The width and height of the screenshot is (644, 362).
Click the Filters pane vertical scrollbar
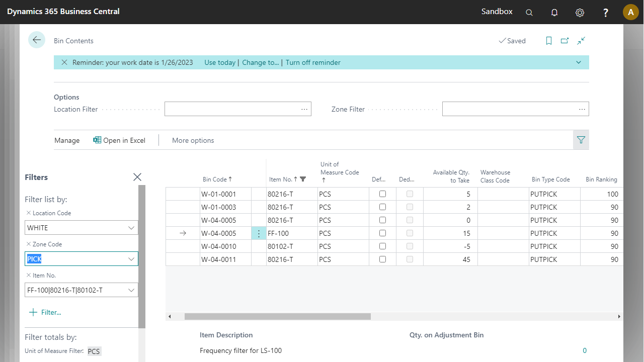tap(142, 256)
